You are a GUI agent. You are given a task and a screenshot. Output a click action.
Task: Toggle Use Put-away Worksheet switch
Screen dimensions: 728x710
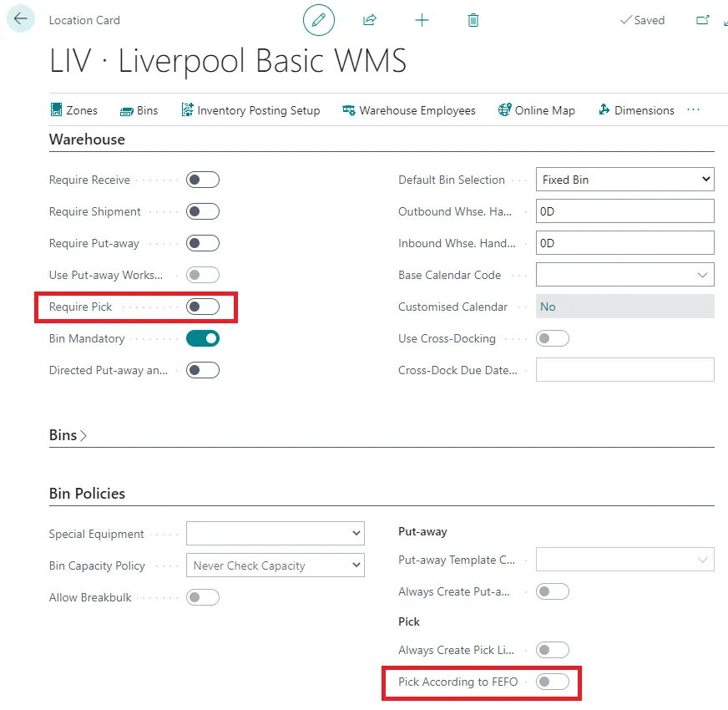(203, 275)
